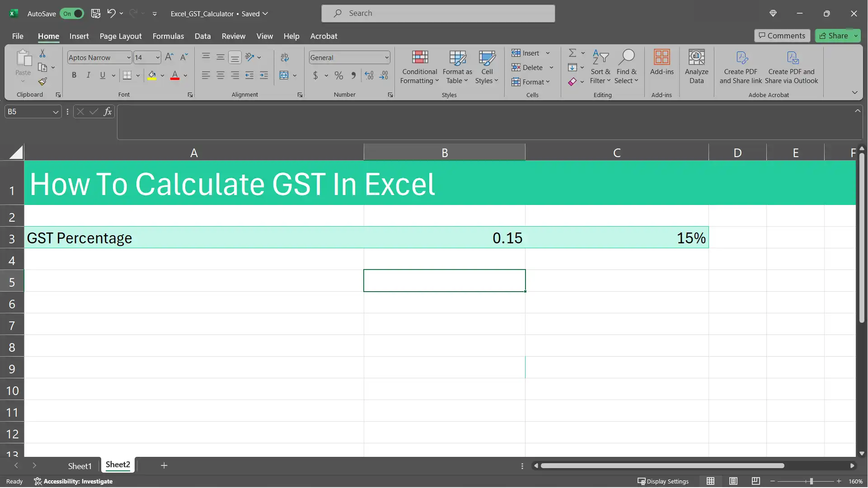Image resolution: width=868 pixels, height=488 pixels.
Task: Open the Page Layout tab
Action: [121, 36]
